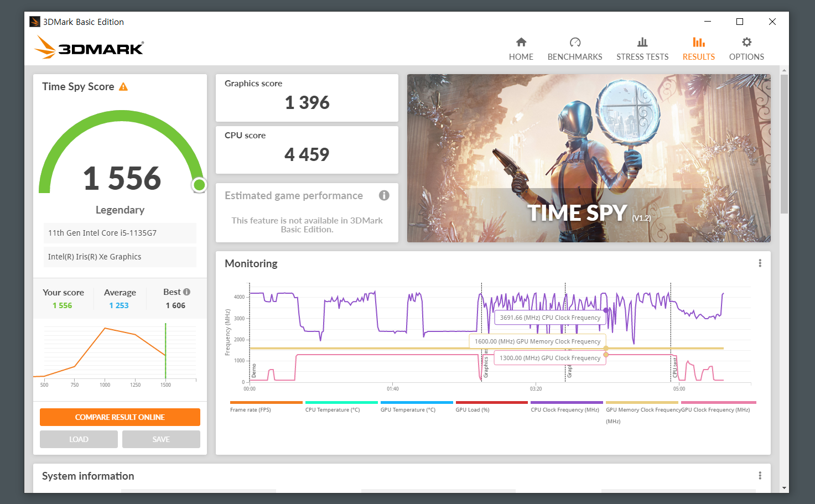Click the SAVE button
Viewport: 815px width, 504px height.
tap(161, 439)
